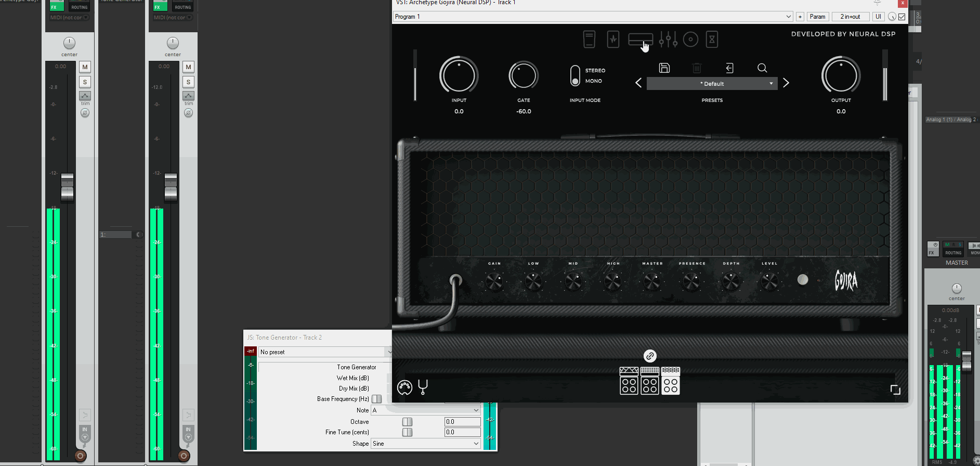Open FX on the second mixer track

pos(160,6)
